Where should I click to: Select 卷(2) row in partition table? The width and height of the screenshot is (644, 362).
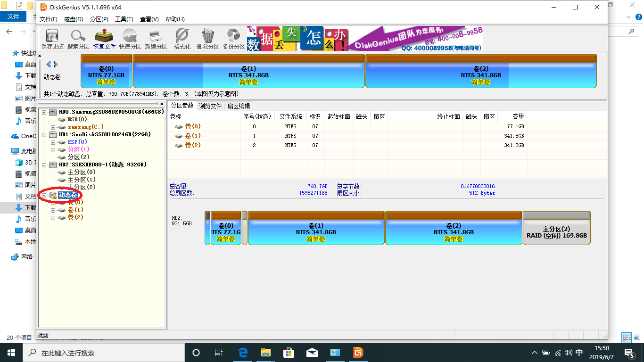[347, 145]
